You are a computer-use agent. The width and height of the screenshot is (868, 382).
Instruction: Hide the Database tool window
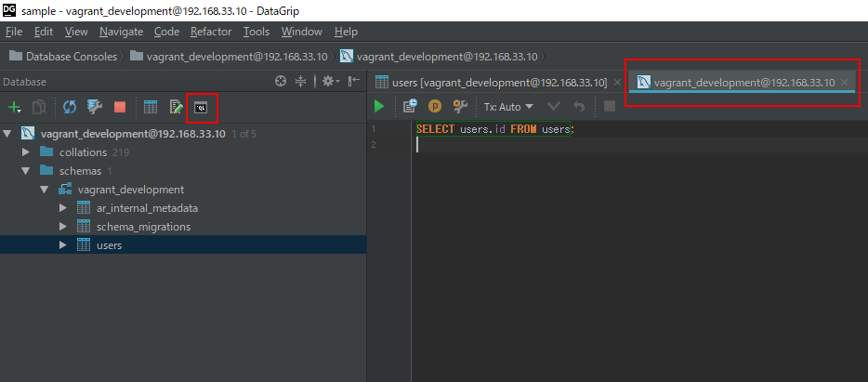click(x=354, y=82)
